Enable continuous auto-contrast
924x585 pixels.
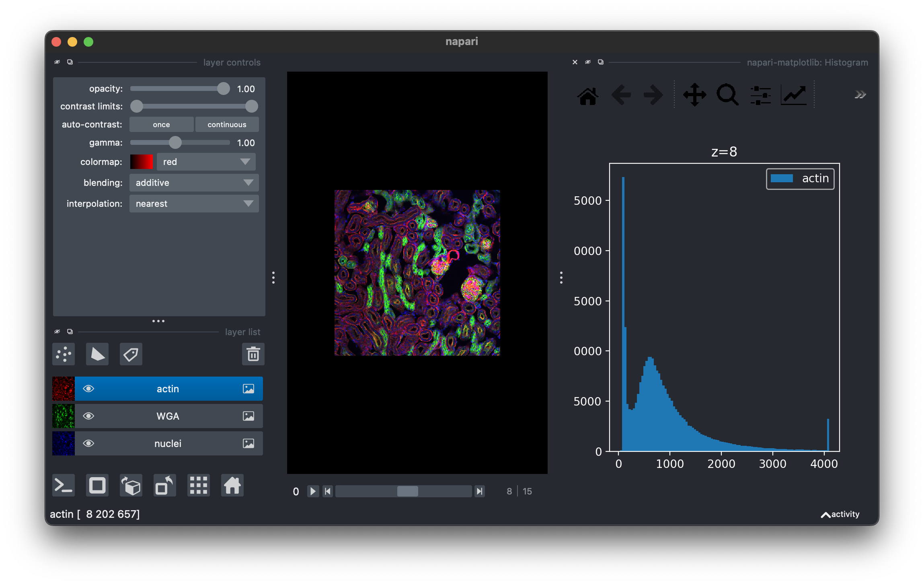227,125
